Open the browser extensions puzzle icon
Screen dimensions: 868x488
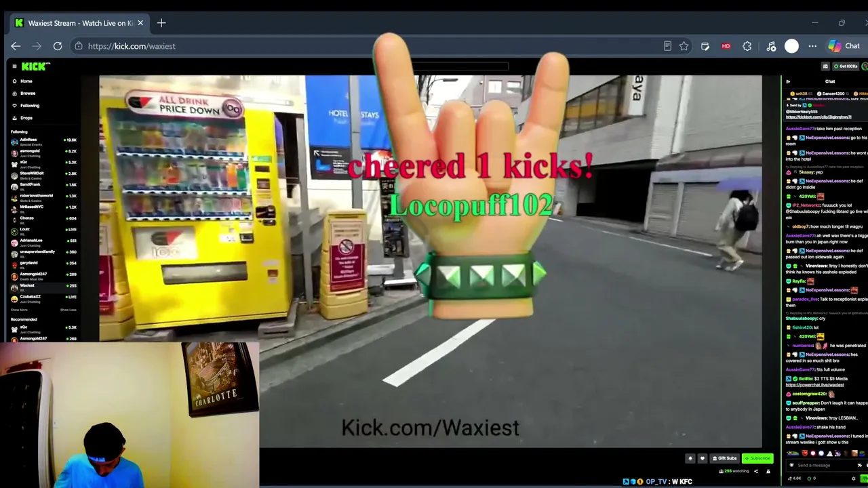pyautogui.click(x=747, y=46)
